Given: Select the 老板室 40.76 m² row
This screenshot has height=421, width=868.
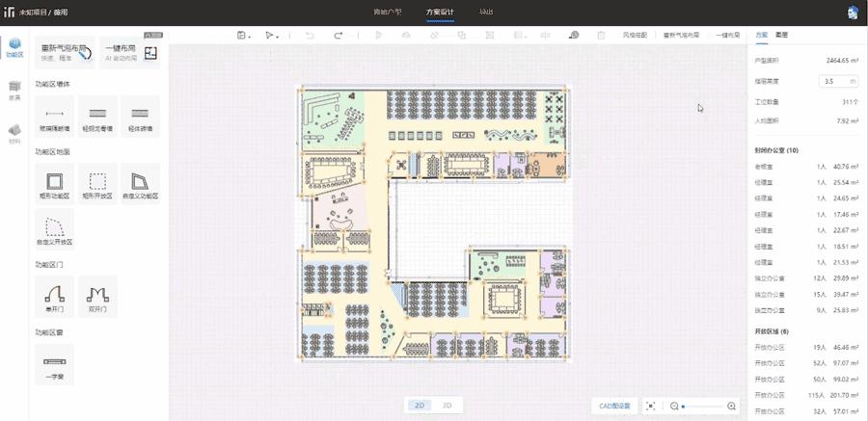Looking at the screenshot, I should pyautogui.click(x=806, y=167).
